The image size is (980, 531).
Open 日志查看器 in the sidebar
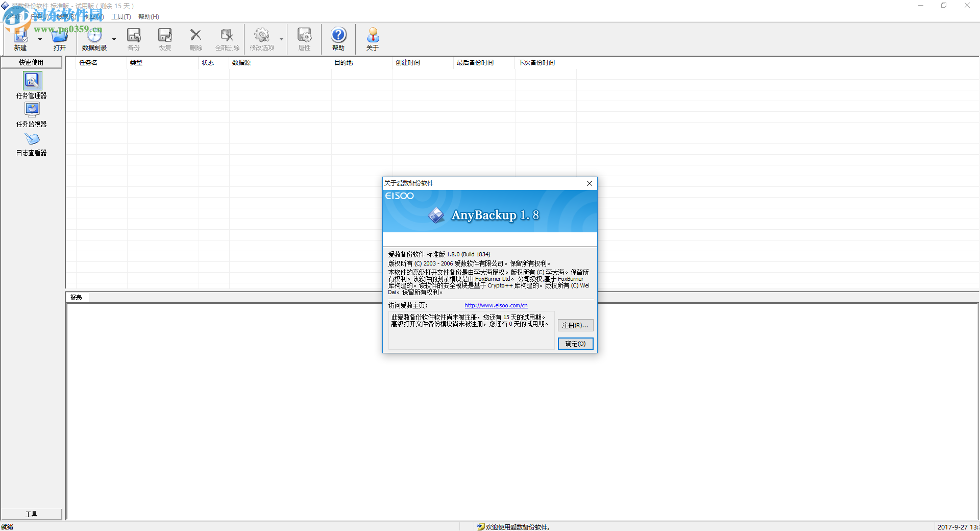click(32, 144)
